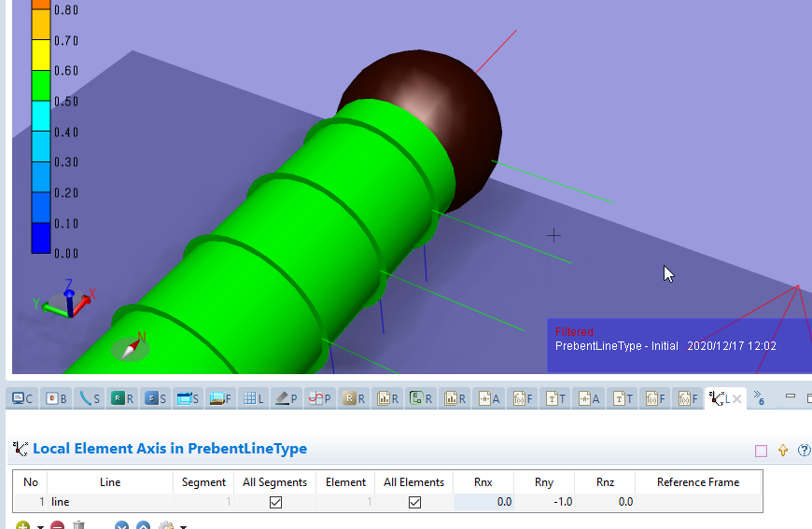
Task: Click the north compass widget in viewport
Action: pyautogui.click(x=132, y=346)
